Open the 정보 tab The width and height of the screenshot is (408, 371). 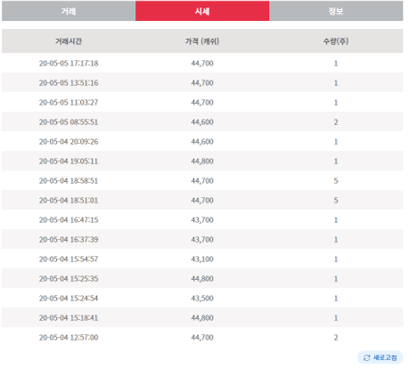tap(336, 11)
